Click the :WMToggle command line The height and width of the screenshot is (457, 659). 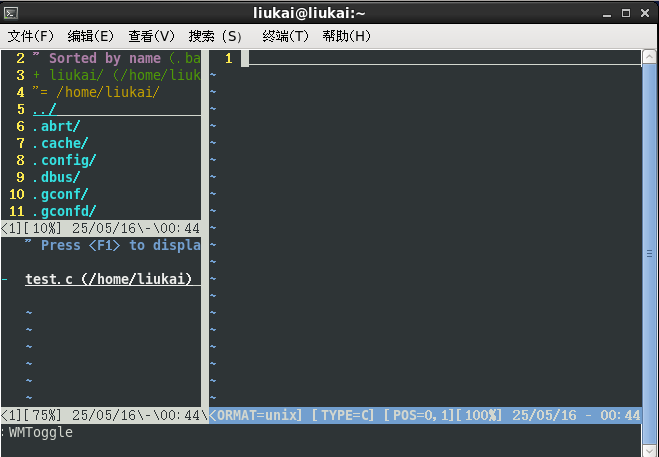(x=37, y=432)
